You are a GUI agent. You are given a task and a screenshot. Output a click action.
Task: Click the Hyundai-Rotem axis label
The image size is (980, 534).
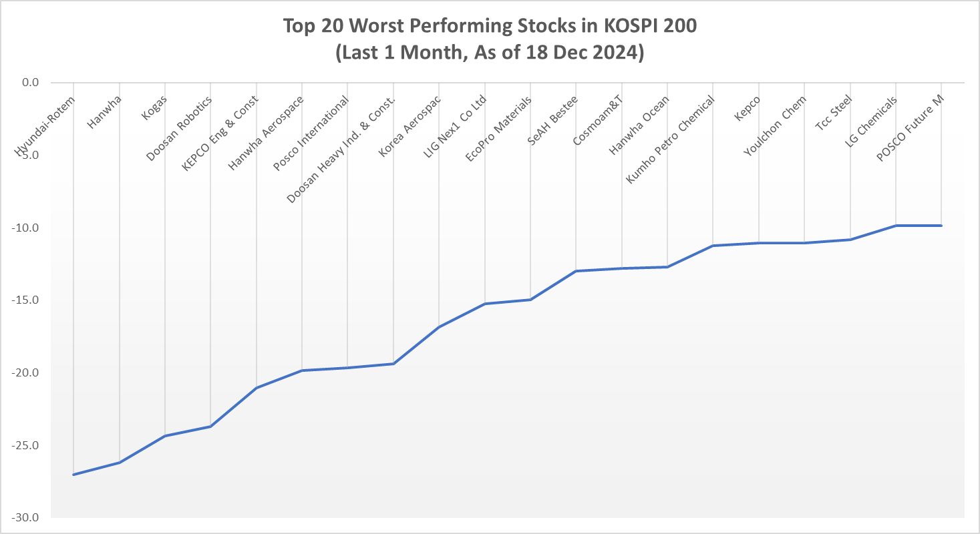coord(44,126)
